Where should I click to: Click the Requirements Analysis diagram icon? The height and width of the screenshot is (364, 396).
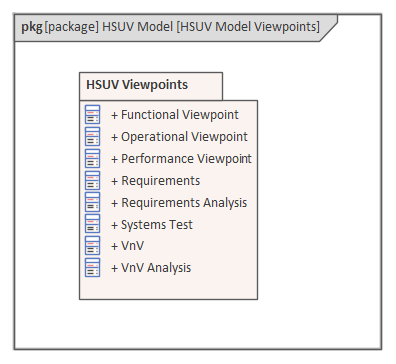click(92, 202)
